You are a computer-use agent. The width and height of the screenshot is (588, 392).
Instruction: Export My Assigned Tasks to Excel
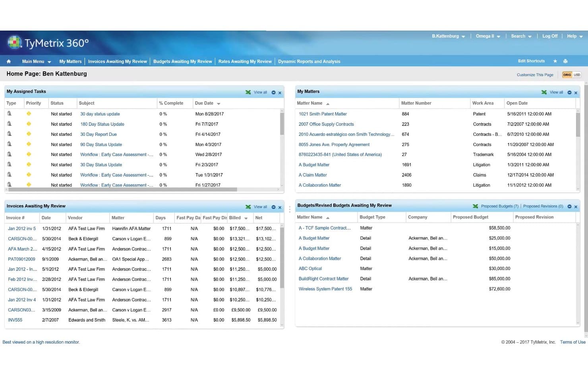coord(248,92)
